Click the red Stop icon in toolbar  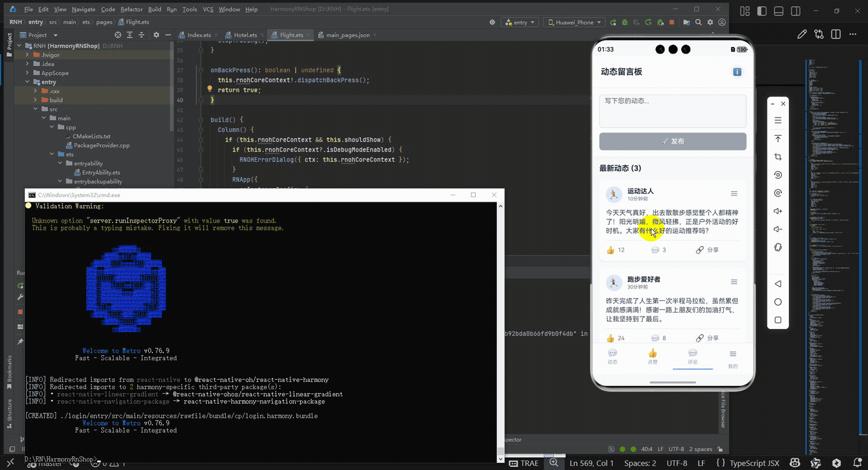[x=672, y=22]
